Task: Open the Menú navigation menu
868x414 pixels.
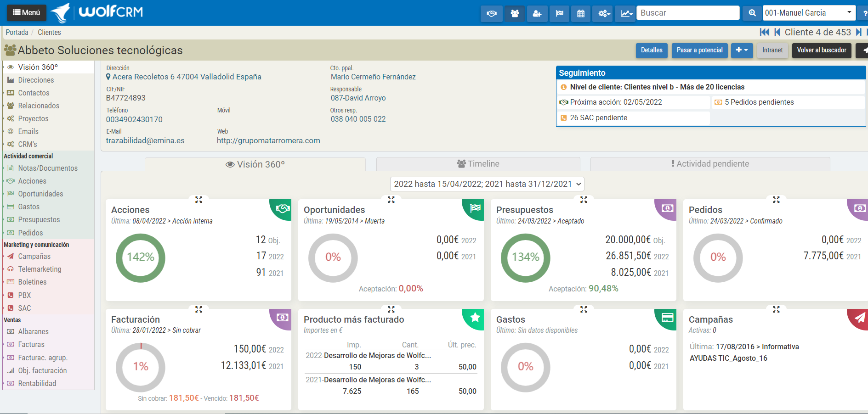Action: pos(26,12)
